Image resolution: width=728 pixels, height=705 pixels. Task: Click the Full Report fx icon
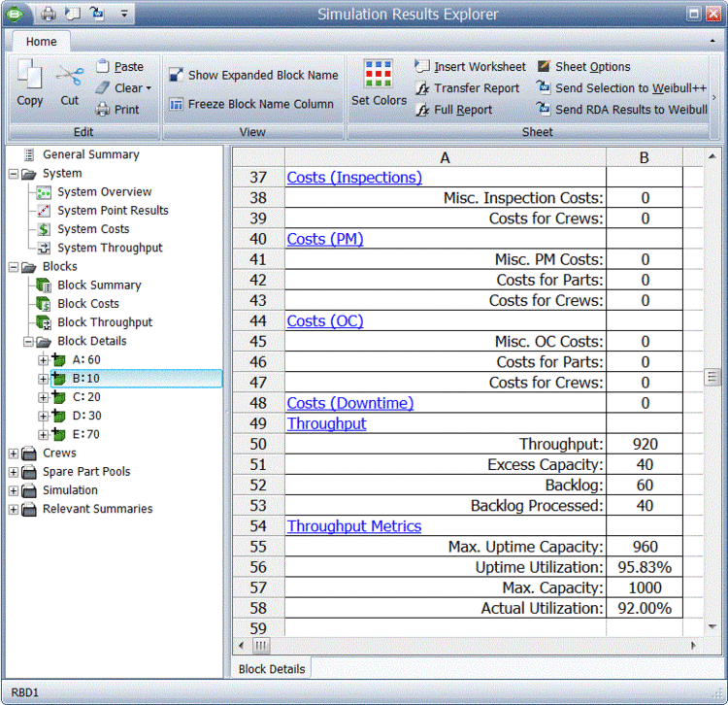click(x=422, y=110)
